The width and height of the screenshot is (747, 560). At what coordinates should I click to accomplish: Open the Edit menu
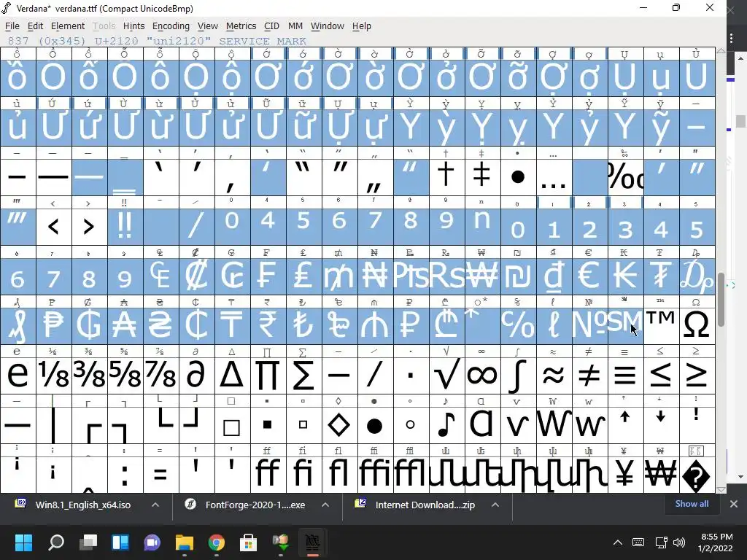35,26
